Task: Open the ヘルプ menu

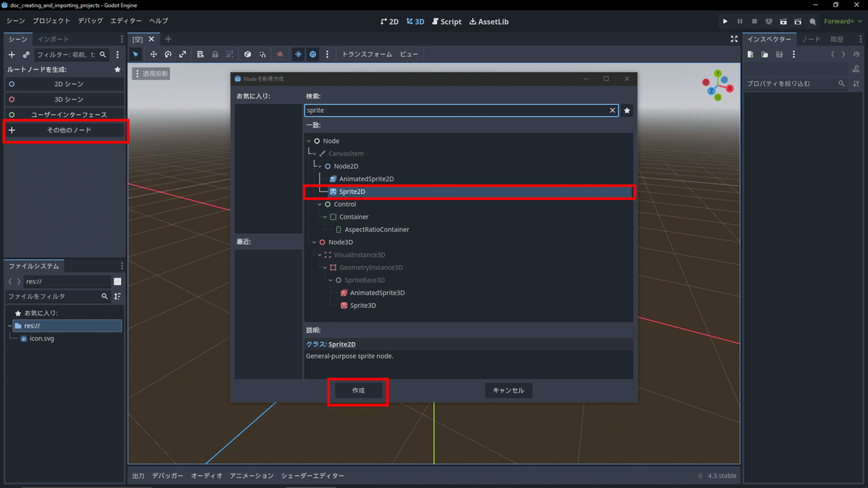Action: click(158, 22)
